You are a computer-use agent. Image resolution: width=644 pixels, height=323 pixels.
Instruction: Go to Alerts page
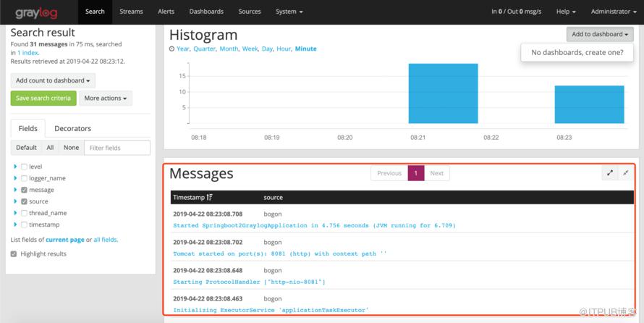(x=166, y=12)
